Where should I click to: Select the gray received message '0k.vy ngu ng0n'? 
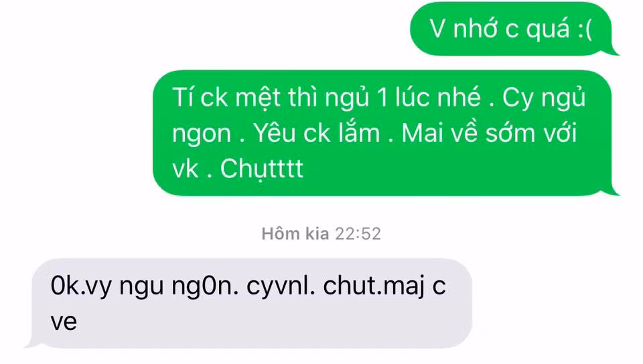pos(250,303)
